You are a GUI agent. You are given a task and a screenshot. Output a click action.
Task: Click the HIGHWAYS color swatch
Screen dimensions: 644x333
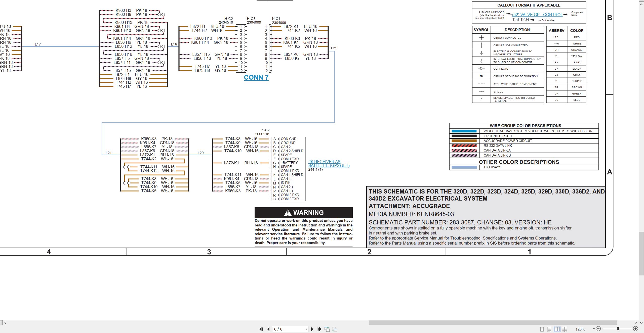pyautogui.click(x=464, y=167)
